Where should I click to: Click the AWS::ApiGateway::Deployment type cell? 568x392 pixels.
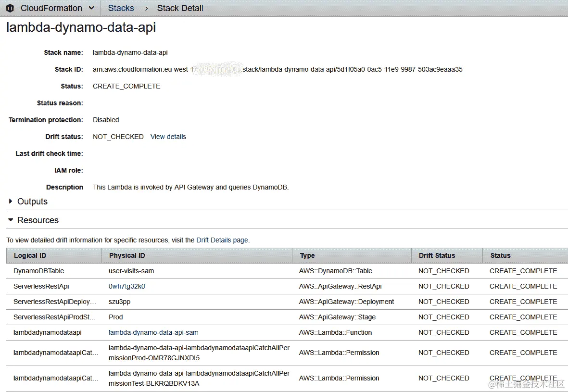coord(346,302)
